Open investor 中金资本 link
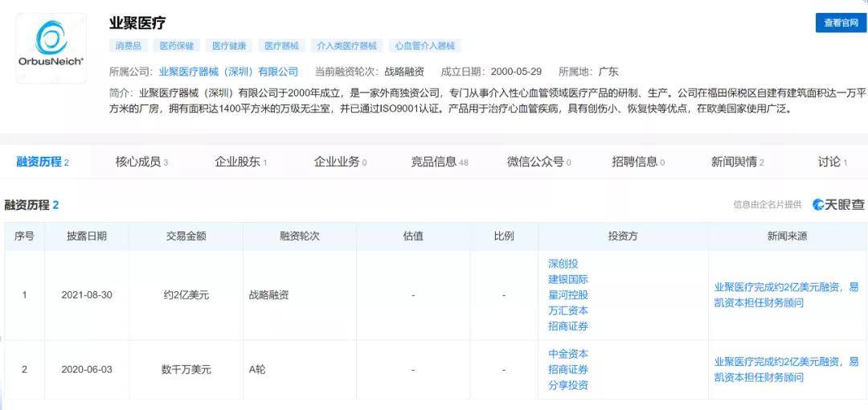 pyautogui.click(x=568, y=354)
